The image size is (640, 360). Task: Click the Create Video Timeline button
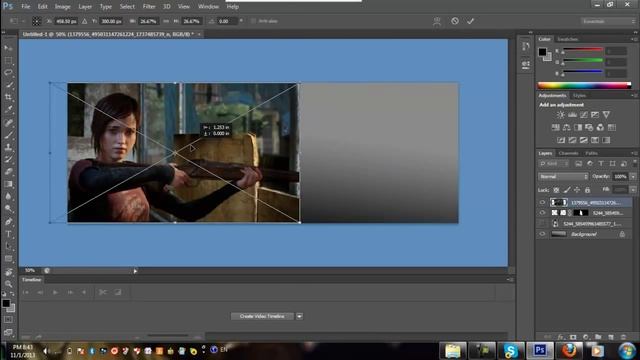262,316
